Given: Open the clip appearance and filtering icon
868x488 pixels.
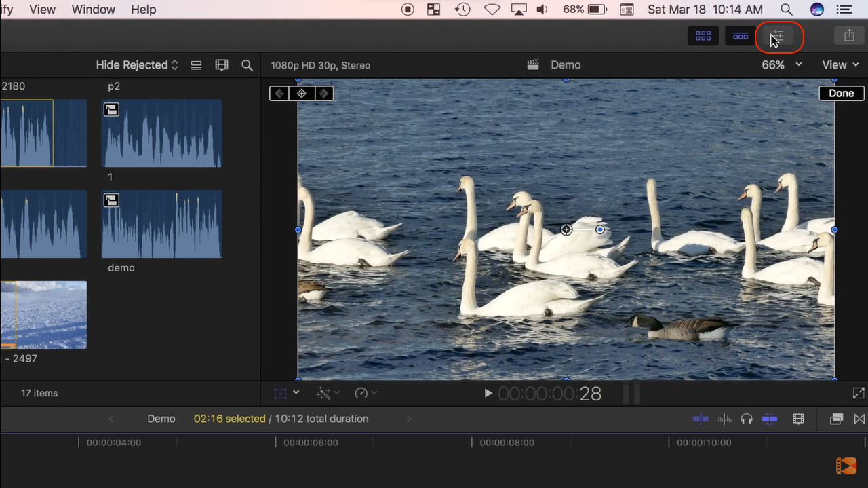Looking at the screenshot, I should point(222,65).
